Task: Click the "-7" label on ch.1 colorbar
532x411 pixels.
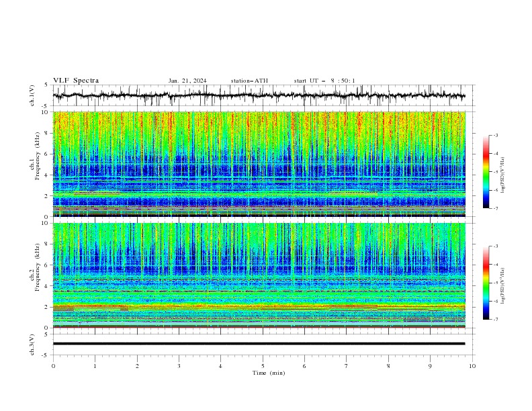Action: point(495,208)
